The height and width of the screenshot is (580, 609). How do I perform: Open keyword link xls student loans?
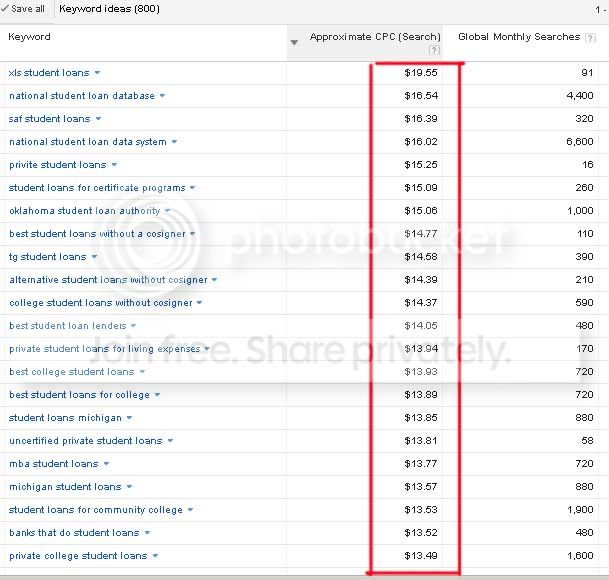click(49, 73)
